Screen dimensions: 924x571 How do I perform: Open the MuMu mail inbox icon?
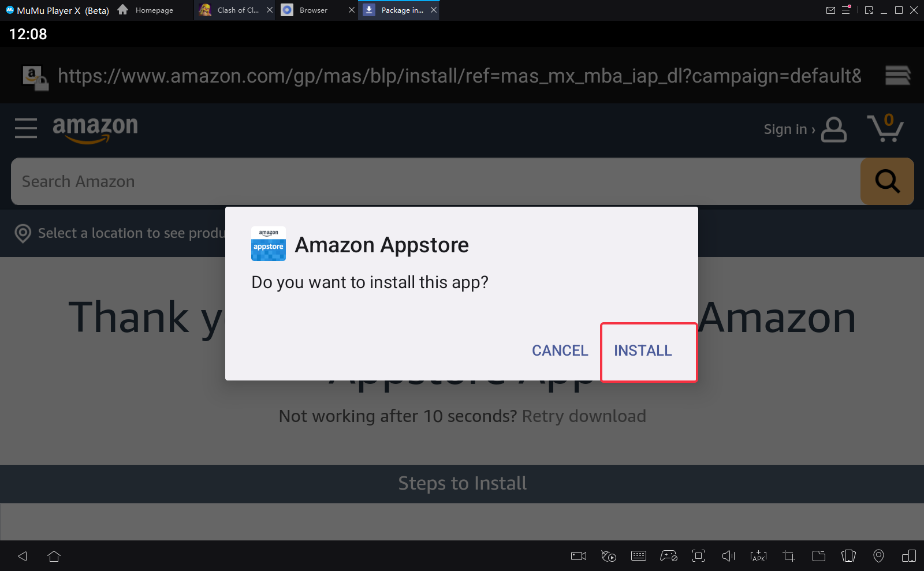tap(830, 10)
